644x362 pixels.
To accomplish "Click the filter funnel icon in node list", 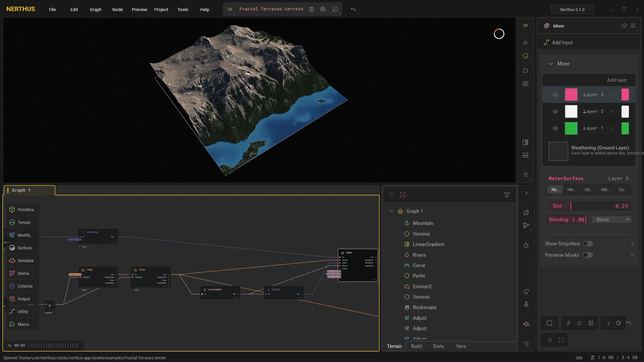I will coord(507,195).
